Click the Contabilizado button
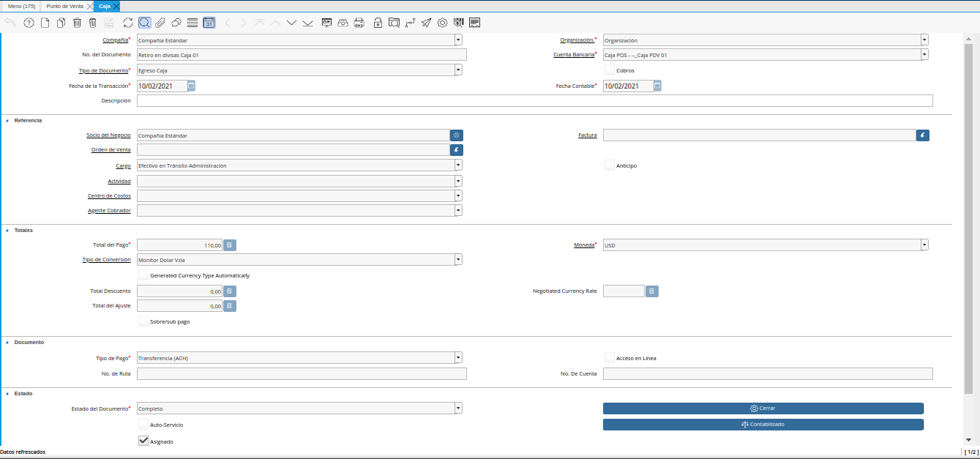This screenshot has height=459, width=980. 763,424
